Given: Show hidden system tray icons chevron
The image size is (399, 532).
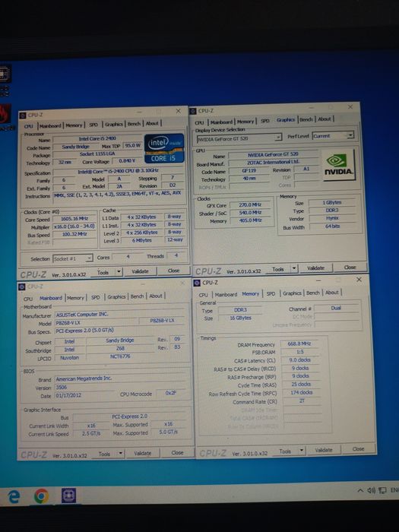Looking at the screenshot, I should tap(360, 491).
